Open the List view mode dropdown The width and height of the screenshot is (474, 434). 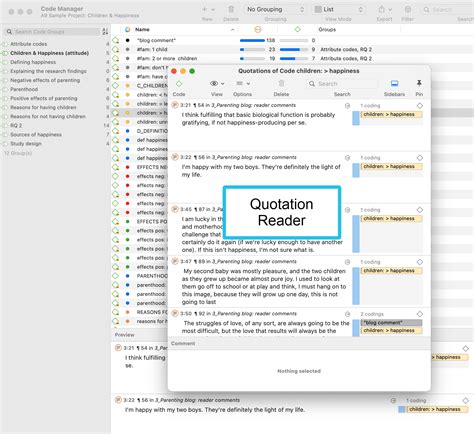[338, 9]
